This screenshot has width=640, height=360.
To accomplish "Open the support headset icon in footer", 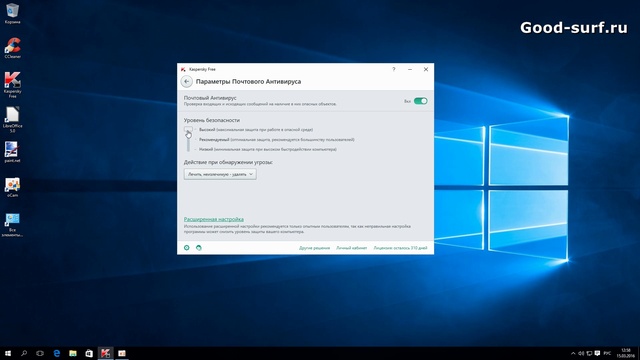I will click(199, 248).
